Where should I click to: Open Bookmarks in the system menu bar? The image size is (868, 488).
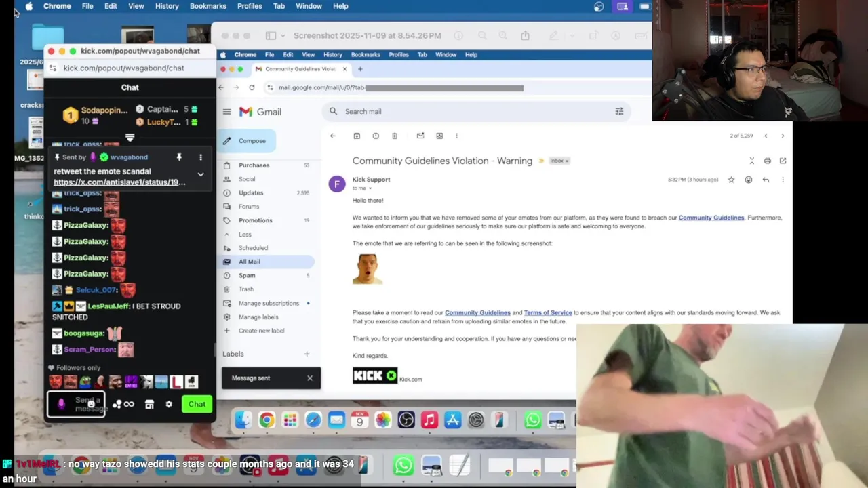208,6
